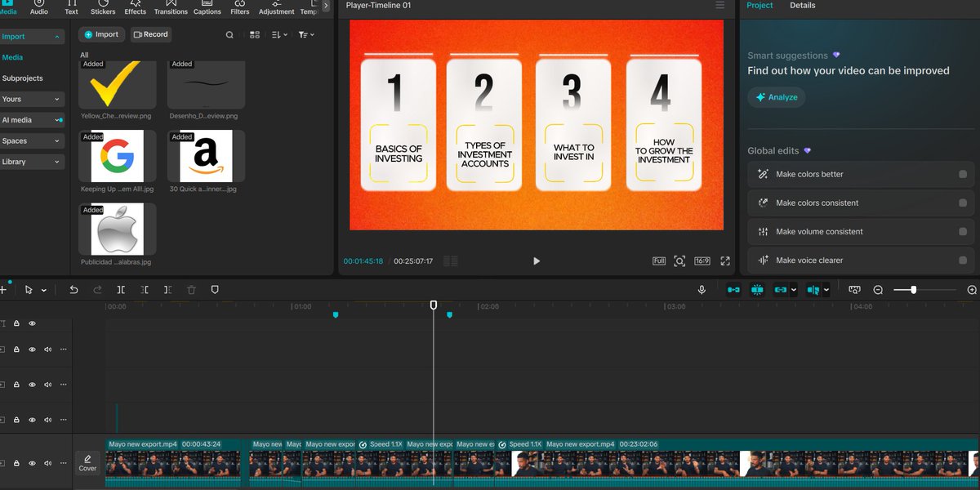Open the Filters panel

pyautogui.click(x=240, y=7)
